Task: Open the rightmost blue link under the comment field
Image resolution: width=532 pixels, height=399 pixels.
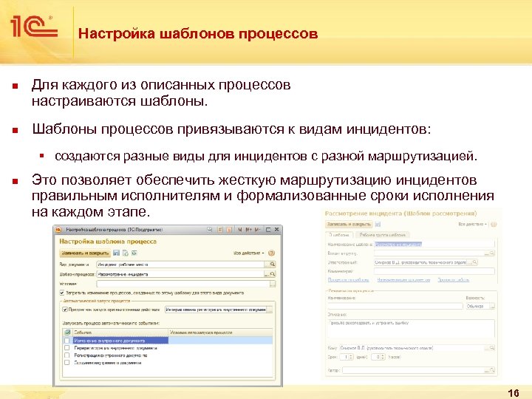Action: tap(453, 280)
